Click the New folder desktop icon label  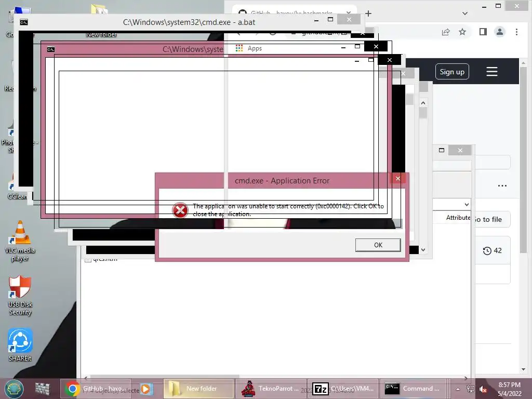point(101,34)
